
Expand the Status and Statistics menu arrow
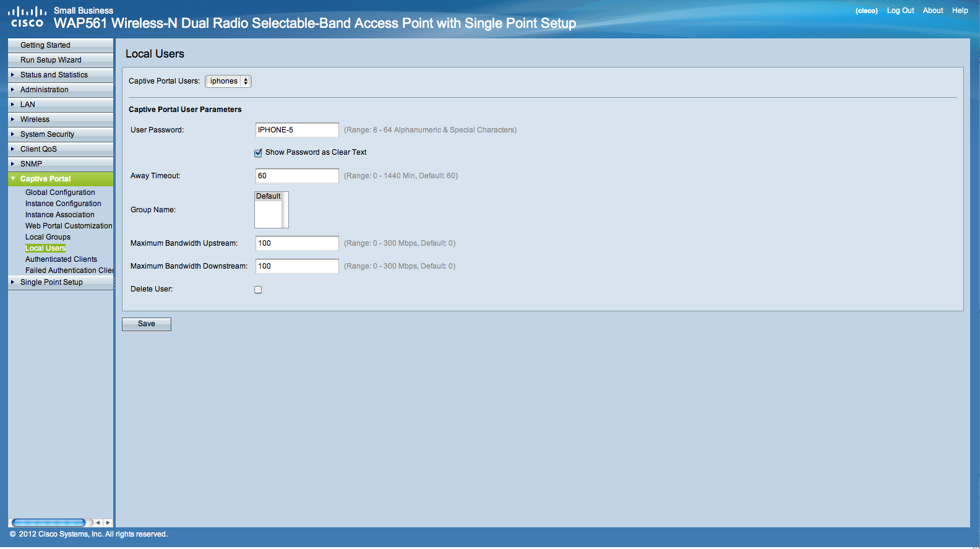point(12,75)
